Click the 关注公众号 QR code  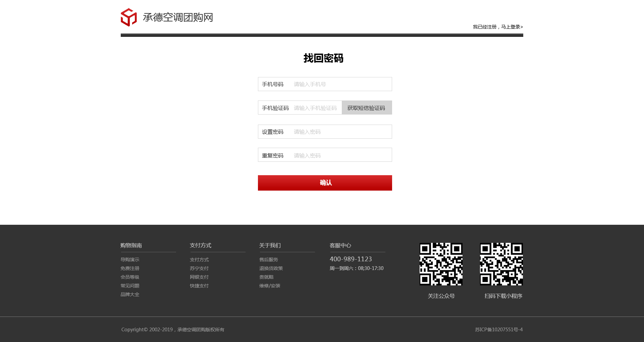point(441,264)
